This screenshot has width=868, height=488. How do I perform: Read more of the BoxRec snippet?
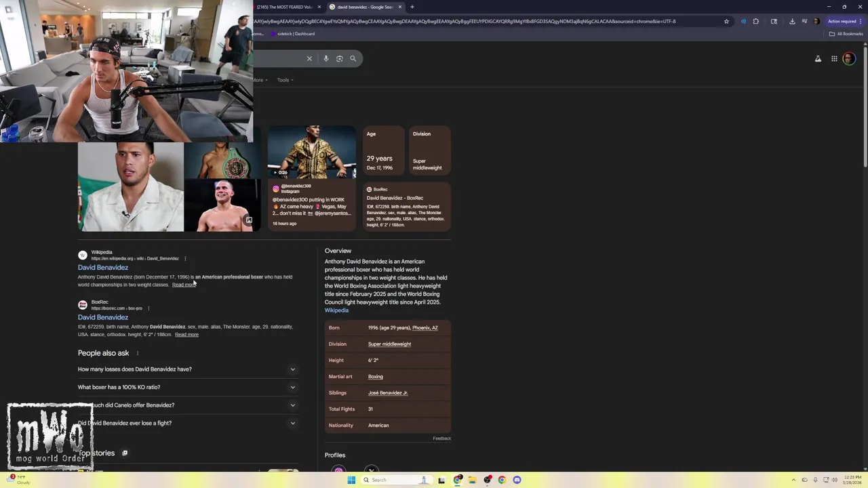coord(186,335)
